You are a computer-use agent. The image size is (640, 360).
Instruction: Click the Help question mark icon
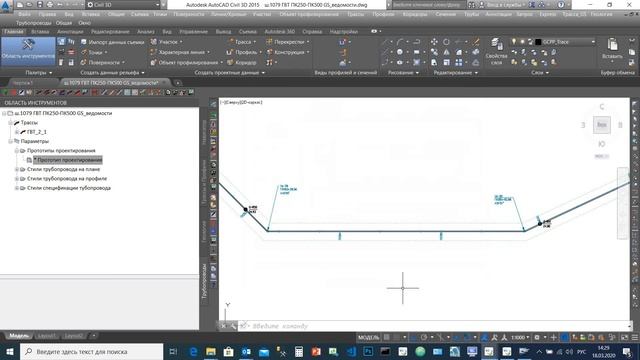click(x=561, y=5)
